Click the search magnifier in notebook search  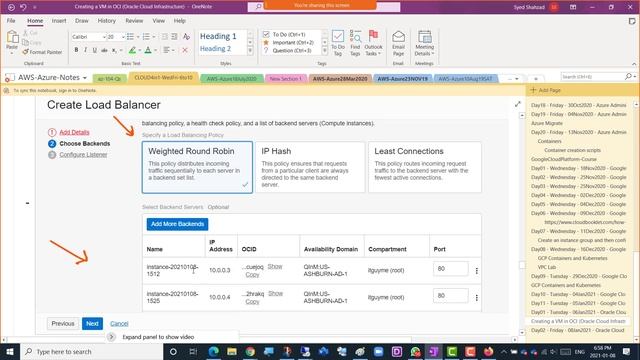click(x=628, y=76)
